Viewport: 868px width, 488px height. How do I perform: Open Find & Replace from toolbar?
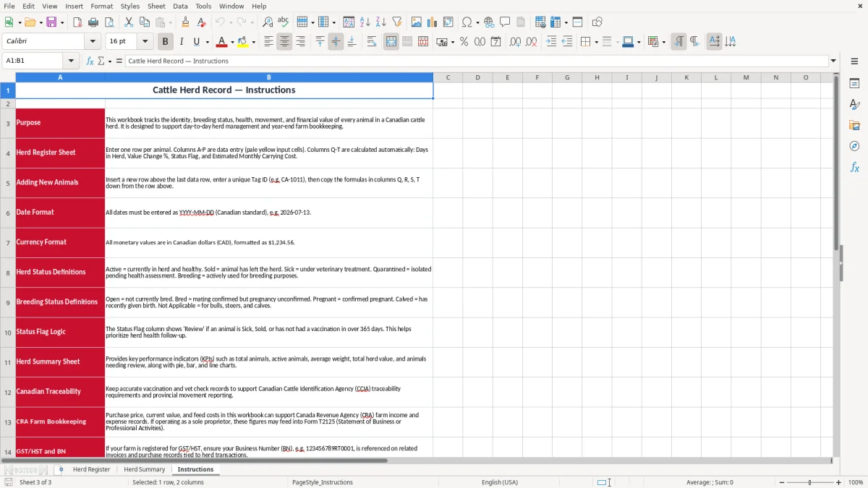coord(268,22)
